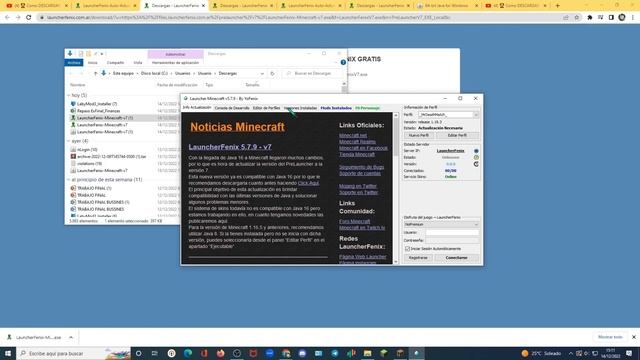The height and width of the screenshot is (360, 640).
Task: Open Firefox from the taskbar
Action: 220,353
